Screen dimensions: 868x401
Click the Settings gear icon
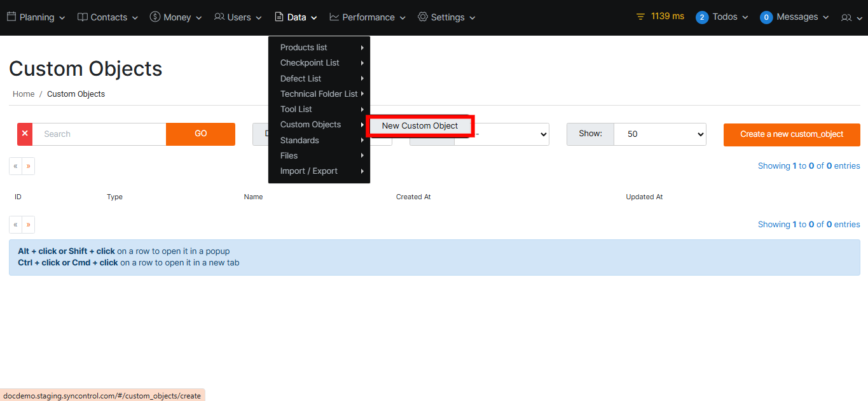tap(423, 17)
